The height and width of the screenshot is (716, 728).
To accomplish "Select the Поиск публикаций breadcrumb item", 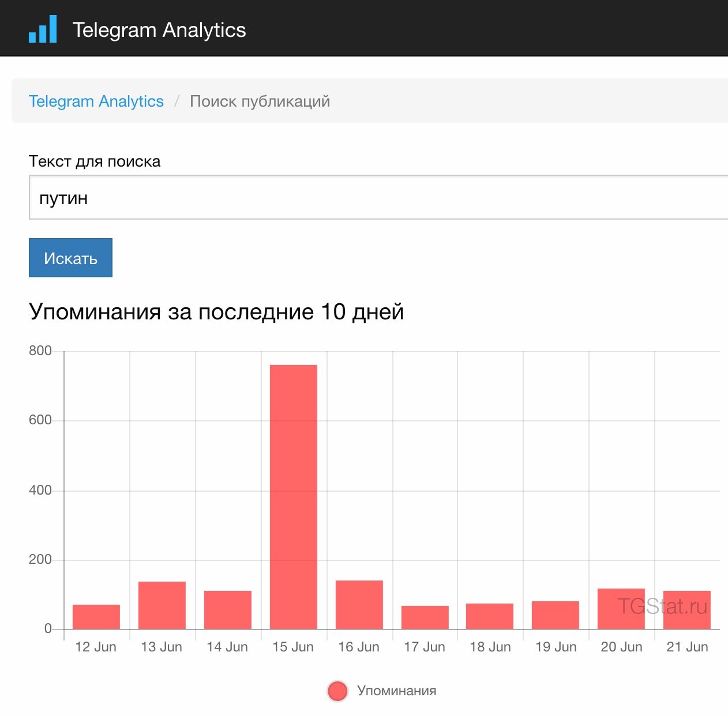I will tap(260, 101).
